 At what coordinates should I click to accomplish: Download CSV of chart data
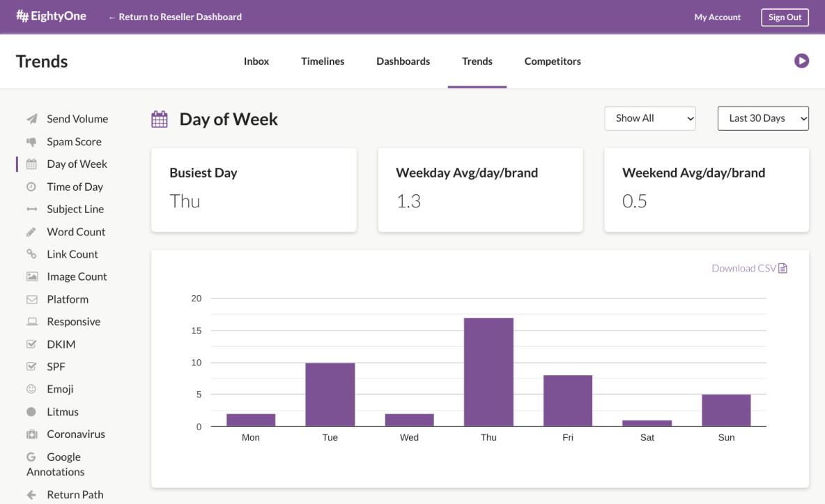coord(749,269)
